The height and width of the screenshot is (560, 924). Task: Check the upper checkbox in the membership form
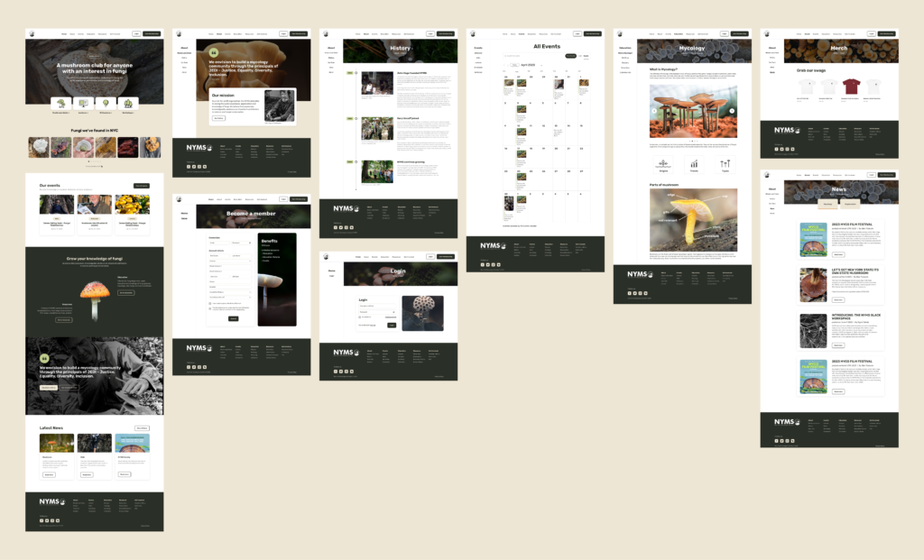tap(210, 303)
